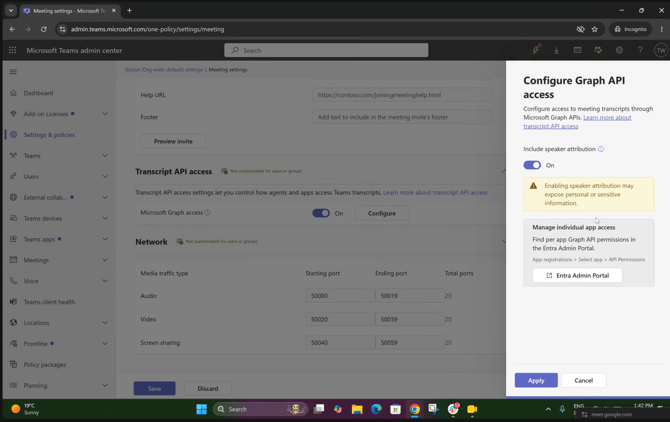Collapse the navigation hamburger menu
Image resolution: width=670 pixels, height=422 pixels.
(x=13, y=72)
